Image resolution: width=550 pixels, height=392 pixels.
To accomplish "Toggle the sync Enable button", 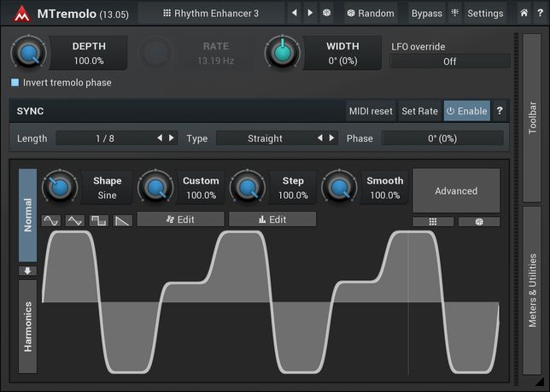I will [466, 111].
